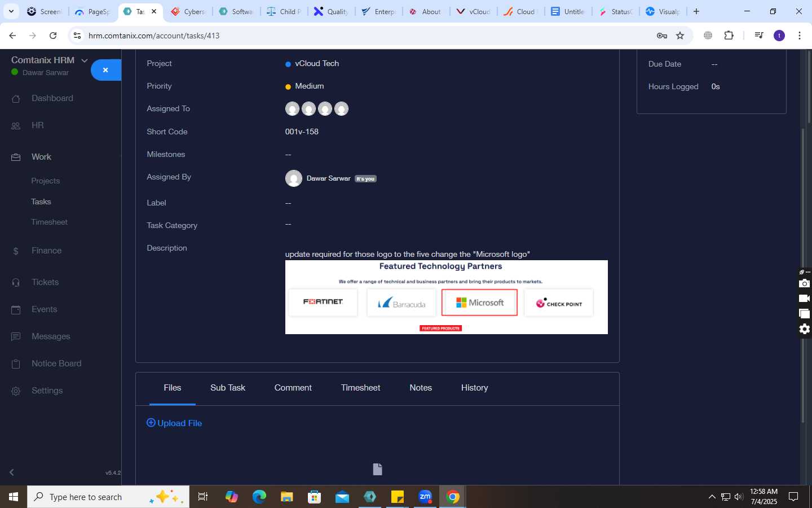Click the vCloud Tech project value
Screen dimensions: 812x508
pos(317,64)
